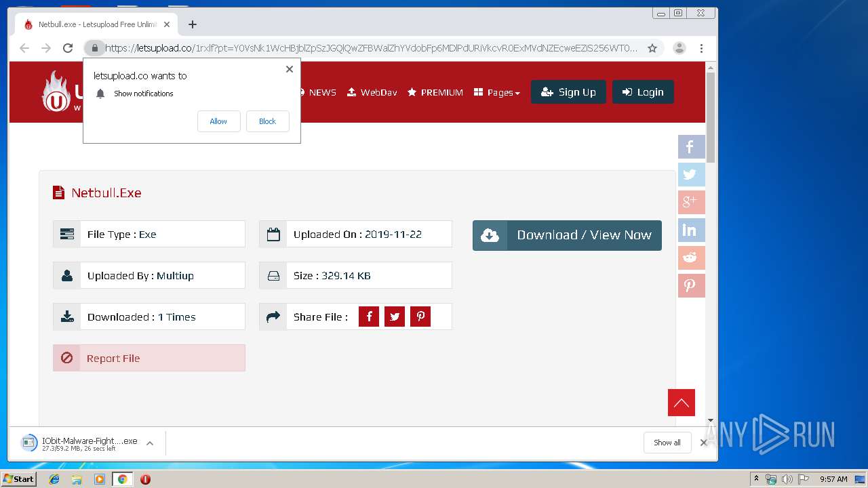Open the Opera icon on the taskbar

pos(145,479)
